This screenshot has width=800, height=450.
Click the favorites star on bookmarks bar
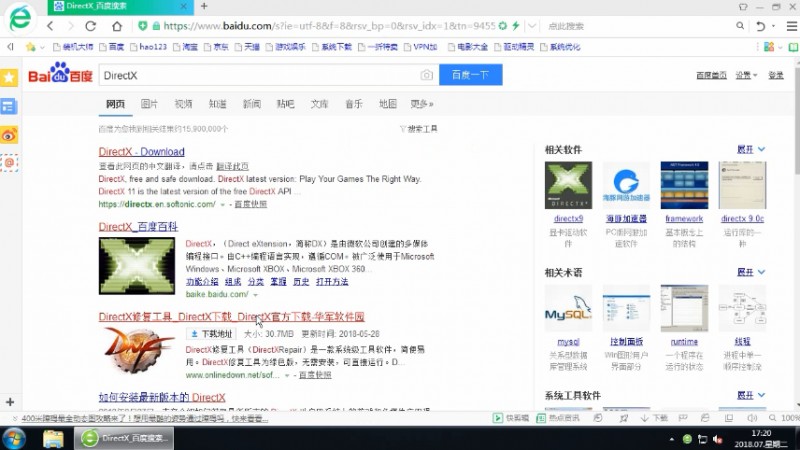pos(31,47)
